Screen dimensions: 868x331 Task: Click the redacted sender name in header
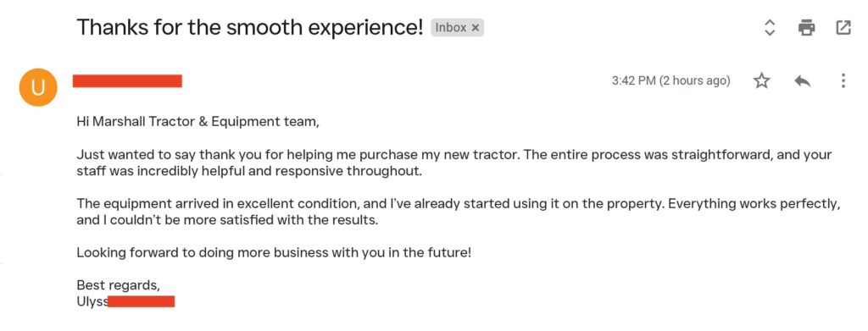(x=127, y=81)
